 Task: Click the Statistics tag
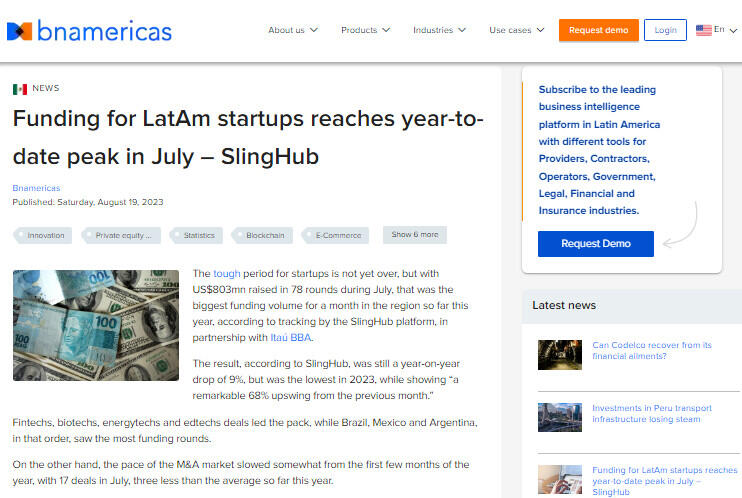click(x=198, y=236)
